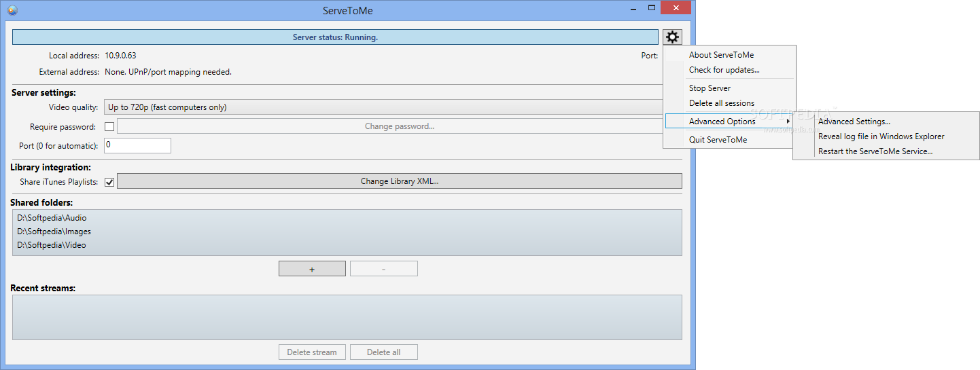The image size is (980, 370).
Task: Click the Server status: Running bar
Action: pyautogui.click(x=335, y=37)
